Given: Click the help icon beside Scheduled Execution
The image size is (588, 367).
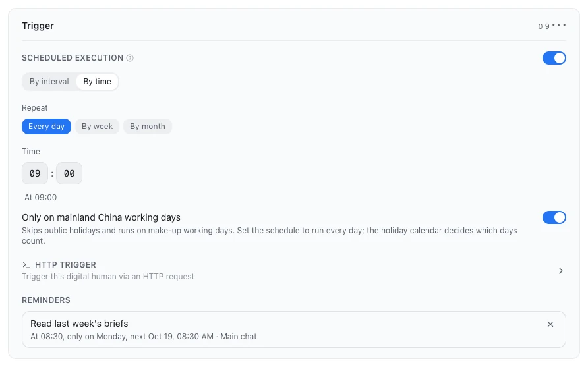Looking at the screenshot, I should (130, 58).
